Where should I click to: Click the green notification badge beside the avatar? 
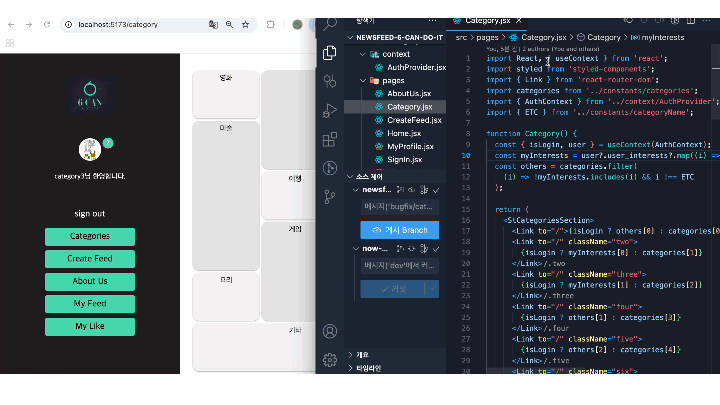point(108,143)
